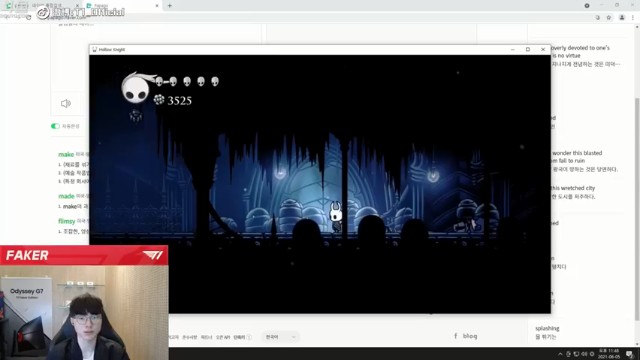Switch to the Papago browser tab

(x=122, y=6)
